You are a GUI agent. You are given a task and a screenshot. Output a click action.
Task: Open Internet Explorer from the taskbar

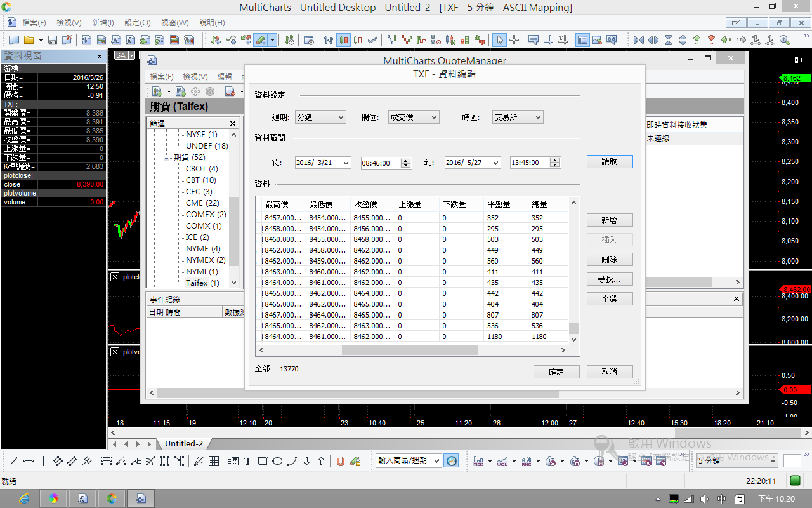coord(24,498)
